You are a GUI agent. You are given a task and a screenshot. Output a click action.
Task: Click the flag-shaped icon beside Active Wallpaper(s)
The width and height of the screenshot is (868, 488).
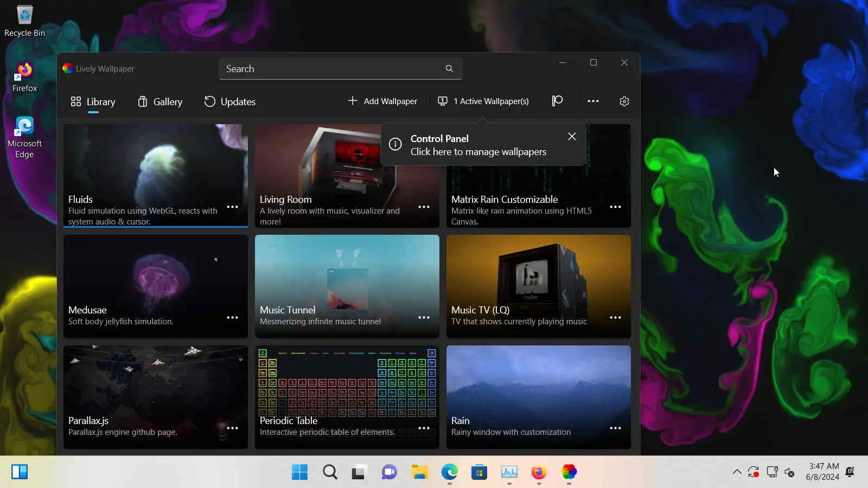pyautogui.click(x=557, y=101)
